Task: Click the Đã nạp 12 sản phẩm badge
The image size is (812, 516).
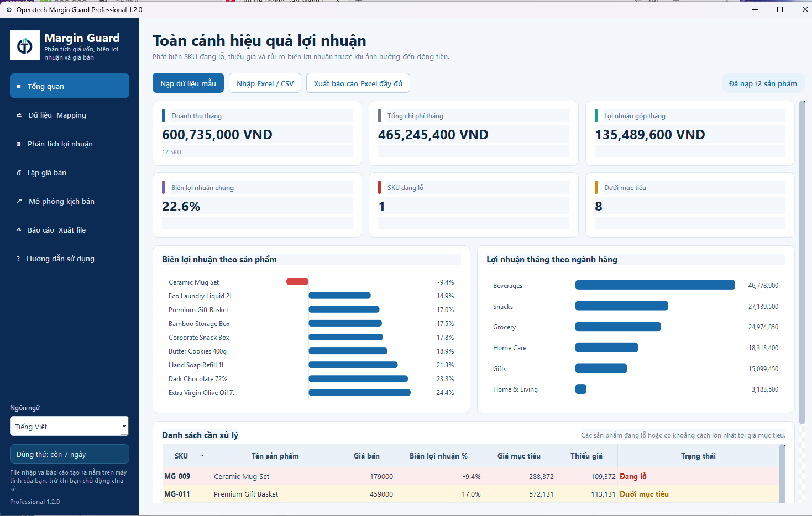Action: (x=763, y=83)
